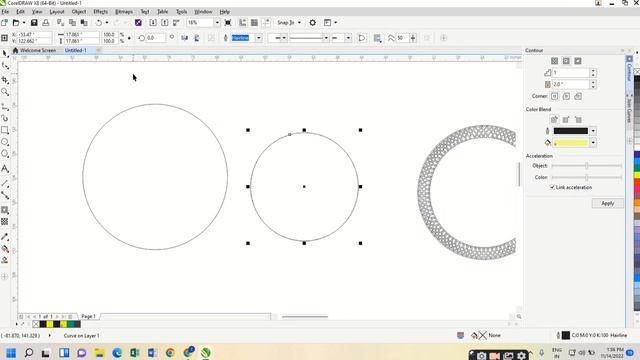Choose the Outside contour type

(x=578, y=61)
